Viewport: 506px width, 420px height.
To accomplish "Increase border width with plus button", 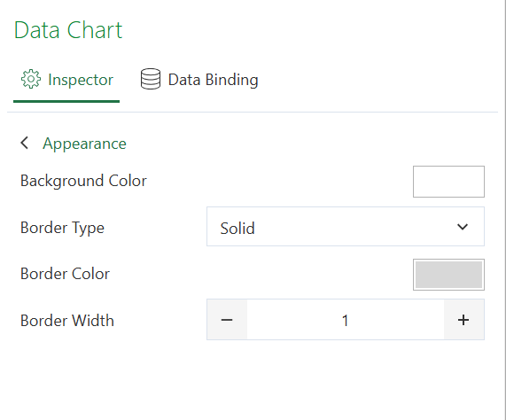I will tap(463, 320).
